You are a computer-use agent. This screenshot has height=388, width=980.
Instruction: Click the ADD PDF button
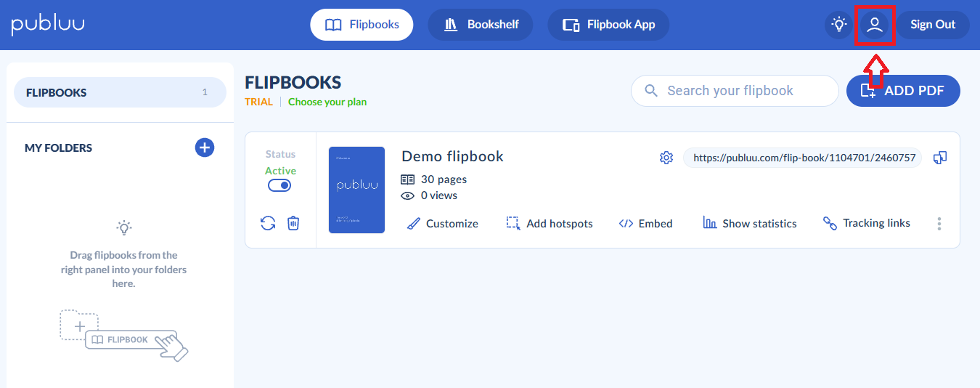[903, 91]
